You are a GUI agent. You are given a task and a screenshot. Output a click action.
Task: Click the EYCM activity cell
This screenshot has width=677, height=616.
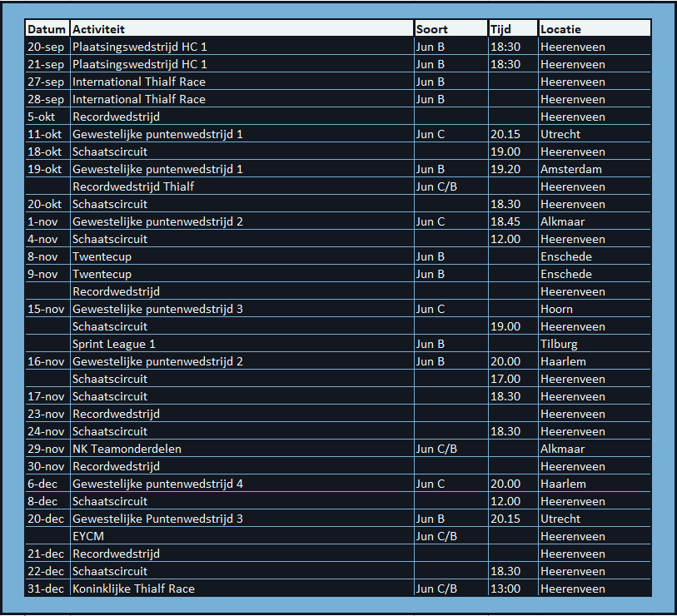click(x=88, y=536)
